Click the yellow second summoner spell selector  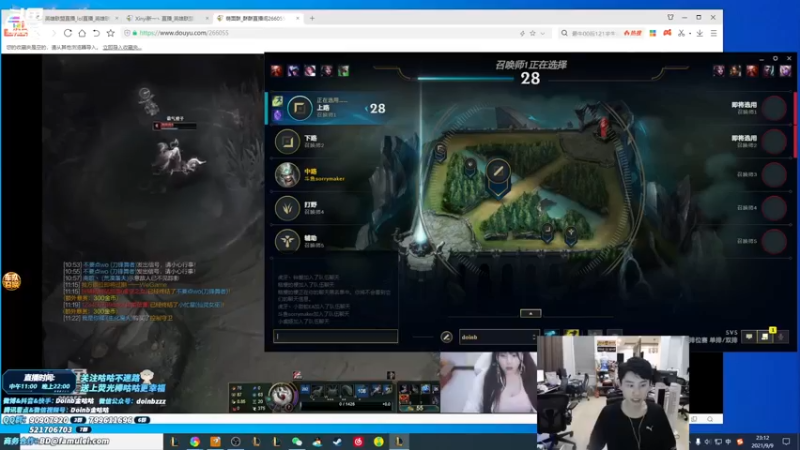click(571, 334)
